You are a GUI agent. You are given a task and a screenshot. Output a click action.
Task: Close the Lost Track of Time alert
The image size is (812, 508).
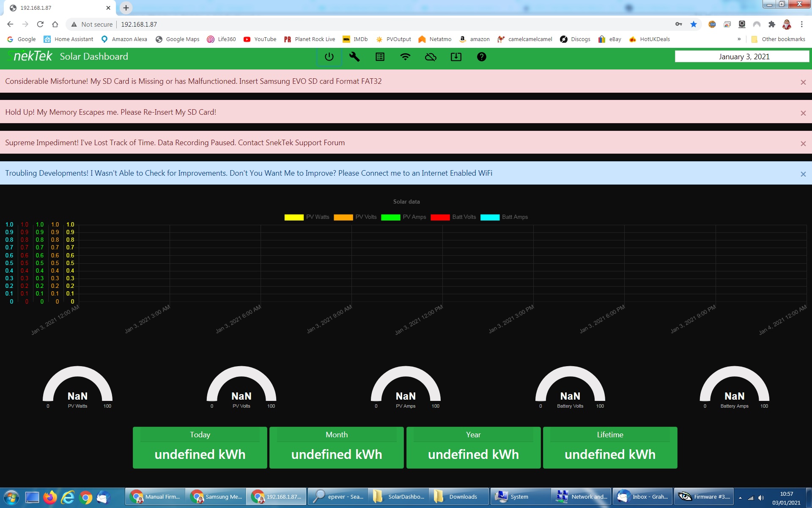(x=803, y=144)
